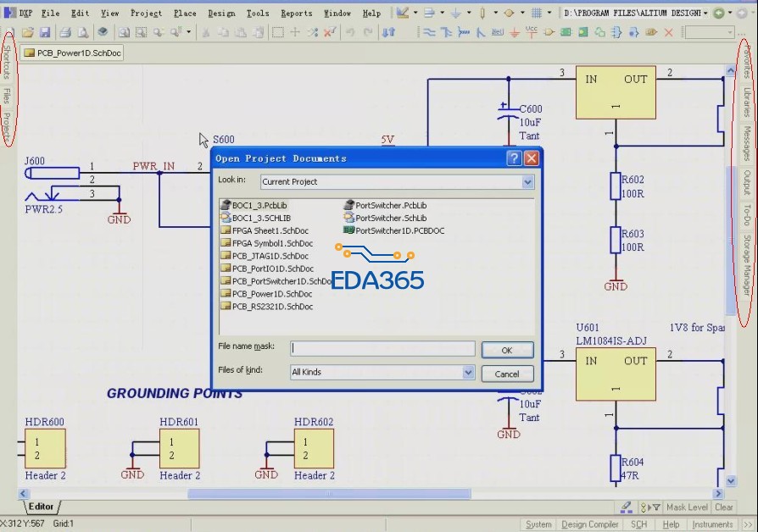Select the Editor tab at bottom
The height and width of the screenshot is (532, 758).
[41, 507]
